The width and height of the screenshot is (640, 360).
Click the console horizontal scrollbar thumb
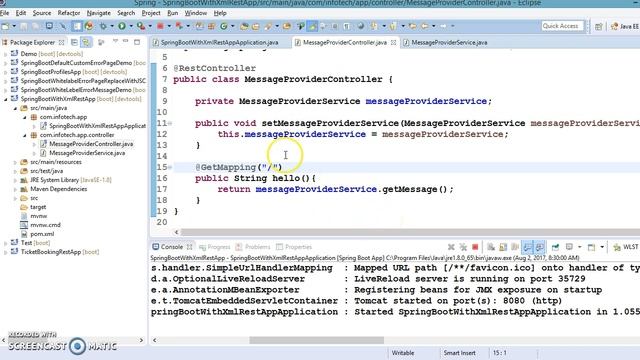[x=316, y=340]
